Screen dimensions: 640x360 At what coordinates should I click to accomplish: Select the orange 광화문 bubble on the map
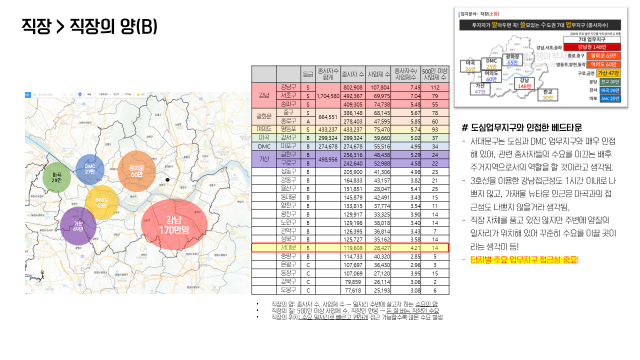pos(137,171)
